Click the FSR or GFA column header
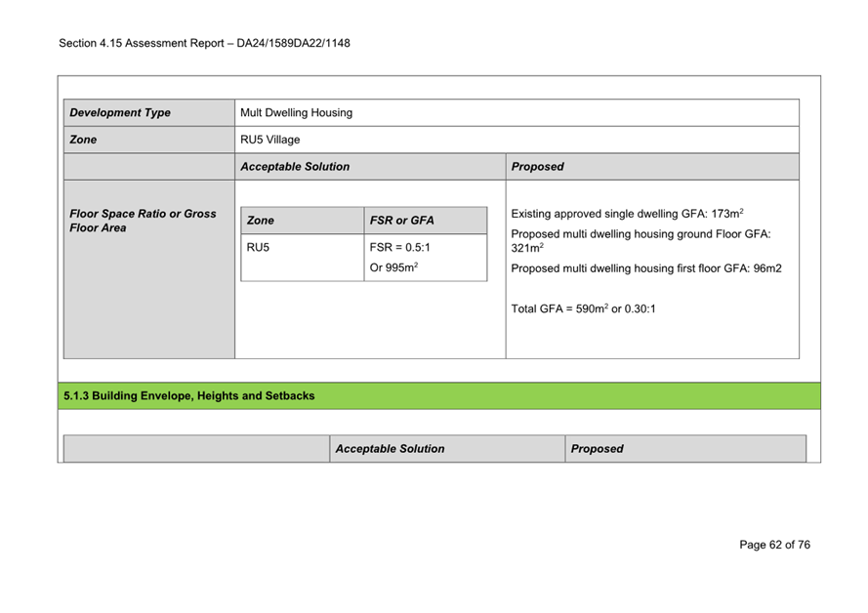868x613 pixels. [402, 221]
